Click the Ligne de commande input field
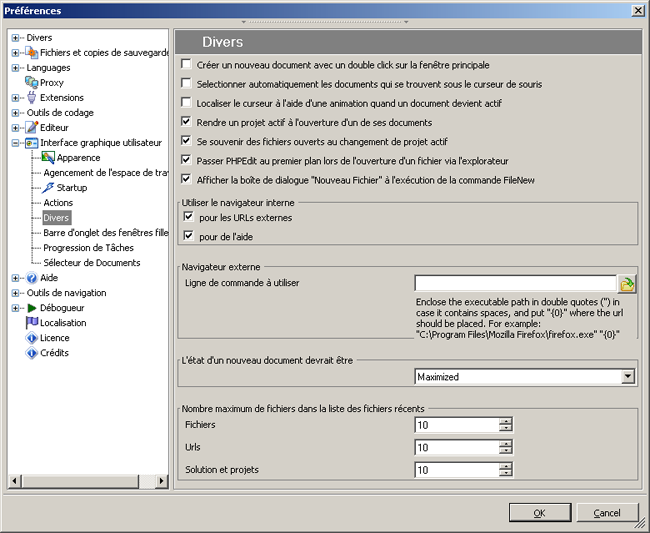The height and width of the screenshot is (533, 650). [x=514, y=283]
